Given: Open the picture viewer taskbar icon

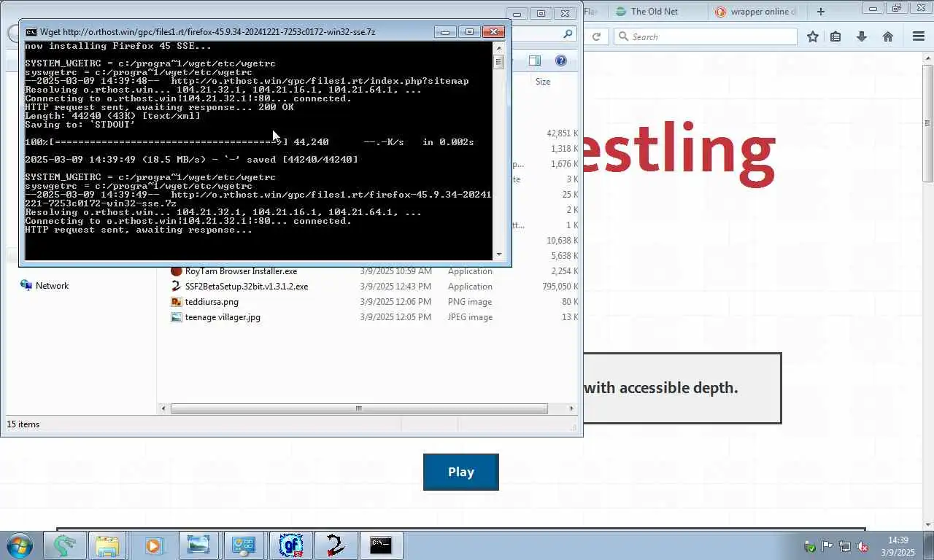Looking at the screenshot, I should 198,545.
